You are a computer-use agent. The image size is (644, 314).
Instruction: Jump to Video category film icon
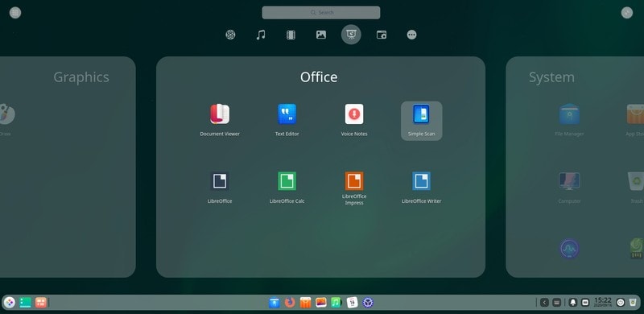(x=291, y=35)
